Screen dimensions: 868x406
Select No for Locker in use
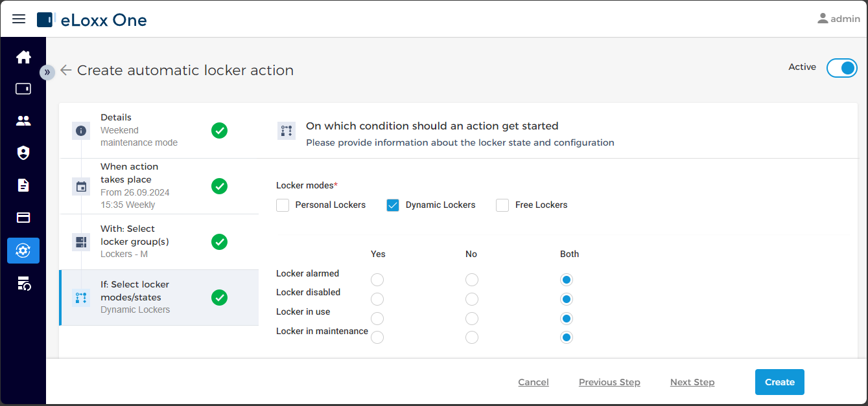(x=472, y=319)
